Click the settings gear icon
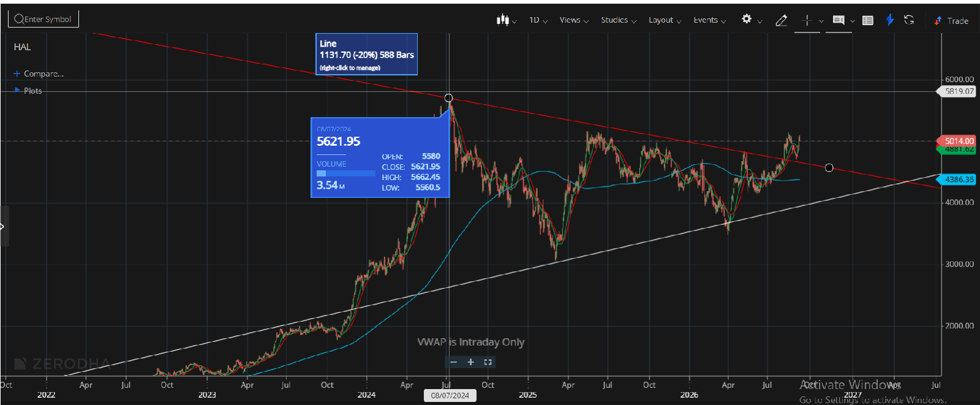980x405 pixels. click(747, 19)
